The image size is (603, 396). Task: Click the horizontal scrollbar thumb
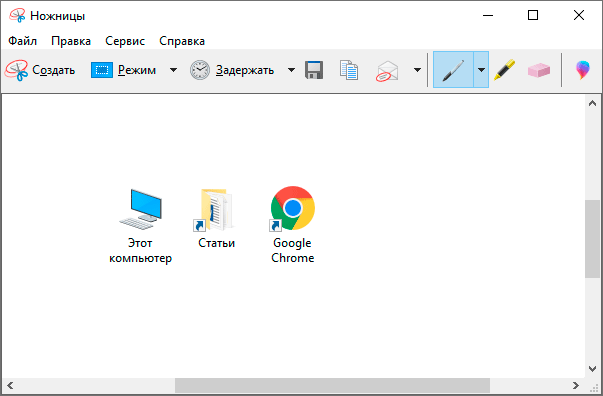(332, 385)
